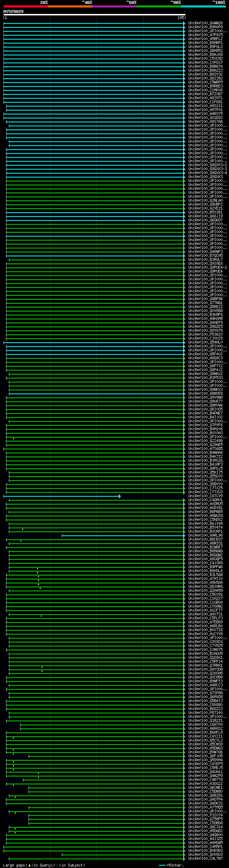Click the green ~80% legend segment
The image size is (229, 868).
tap(159, 6)
